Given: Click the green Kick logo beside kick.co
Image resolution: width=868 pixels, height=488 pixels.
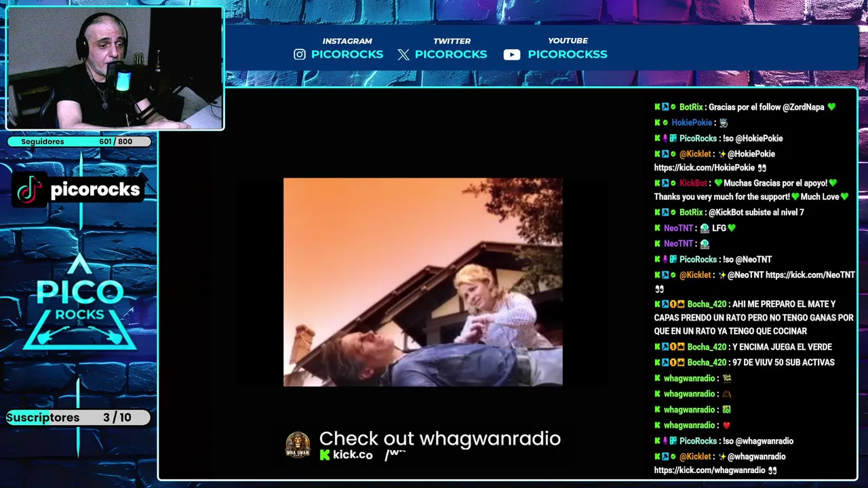Looking at the screenshot, I should click(x=325, y=455).
